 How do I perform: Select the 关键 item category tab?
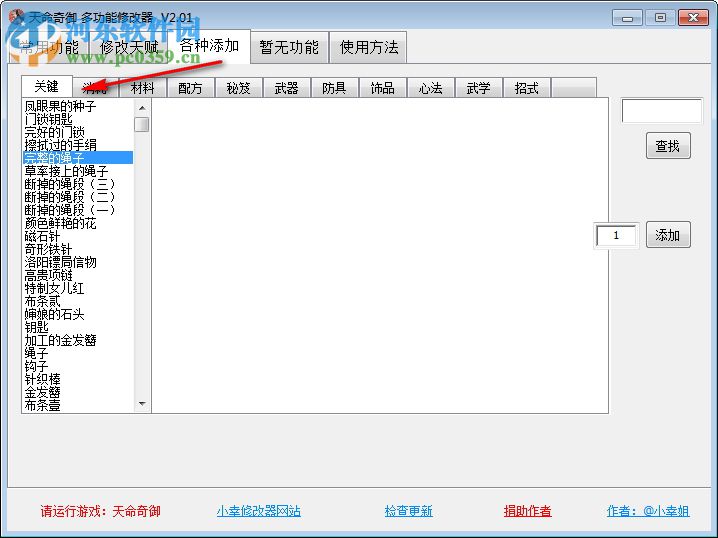(47, 86)
